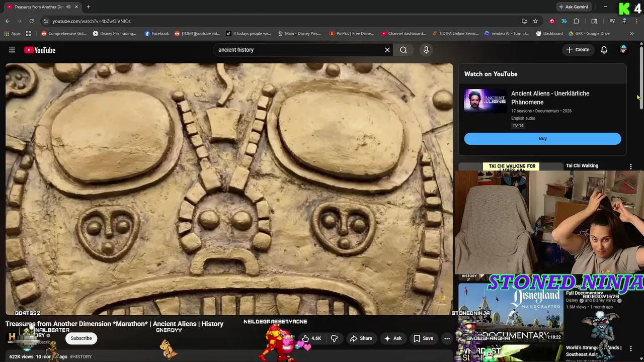The height and width of the screenshot is (362, 644).
Task: Click the main video player
Action: (x=229, y=189)
